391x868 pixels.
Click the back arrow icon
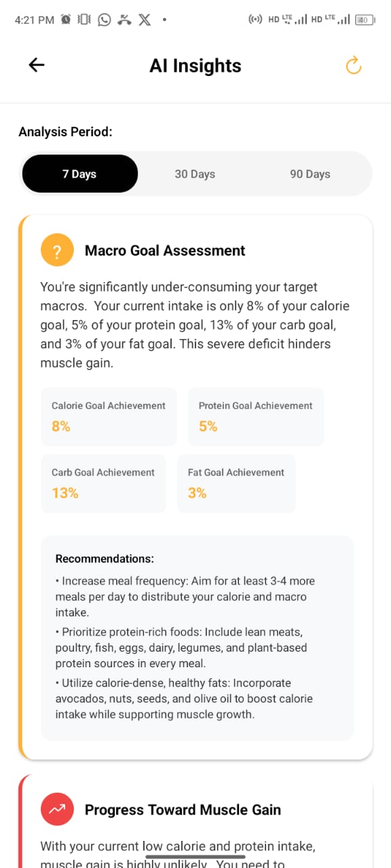tap(36, 64)
